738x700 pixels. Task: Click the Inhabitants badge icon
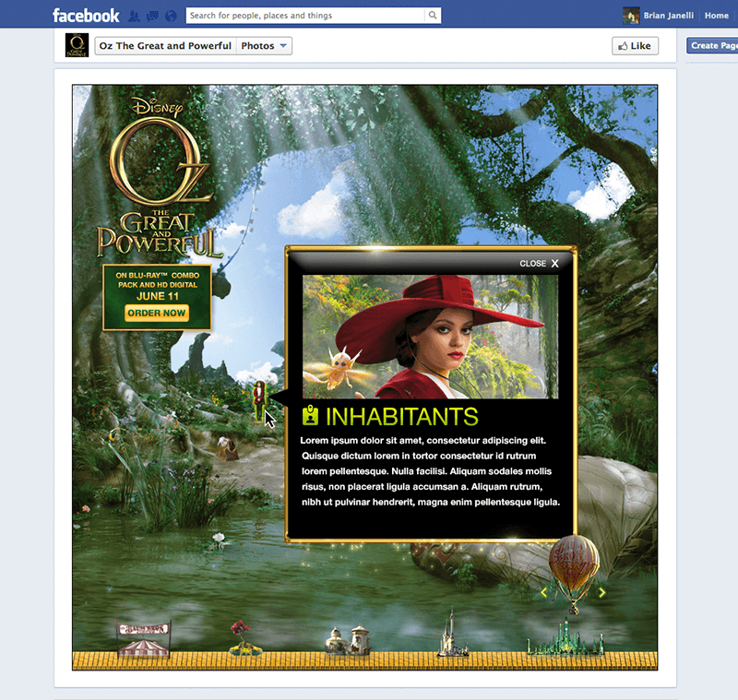(310, 415)
